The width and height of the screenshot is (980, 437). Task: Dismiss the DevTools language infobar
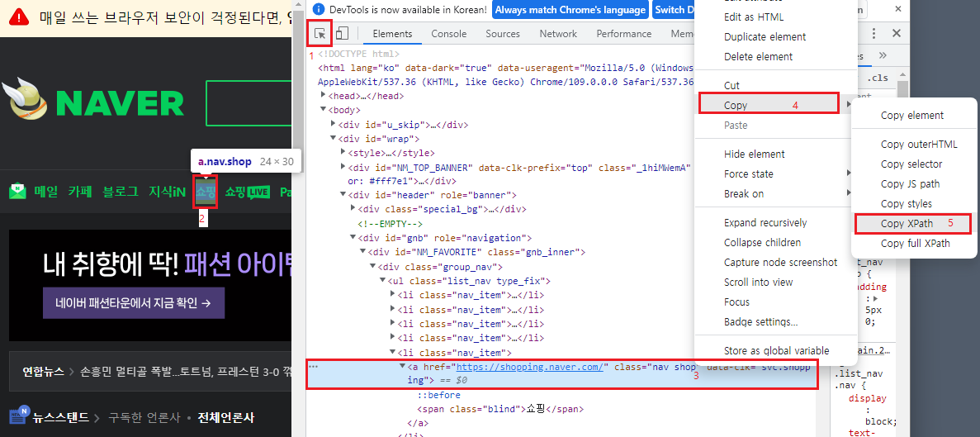click(899, 9)
